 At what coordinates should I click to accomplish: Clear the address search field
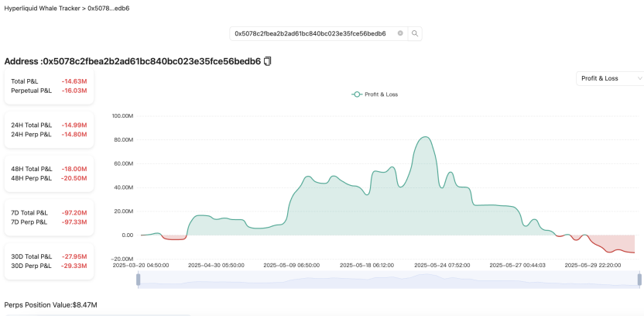pyautogui.click(x=400, y=33)
